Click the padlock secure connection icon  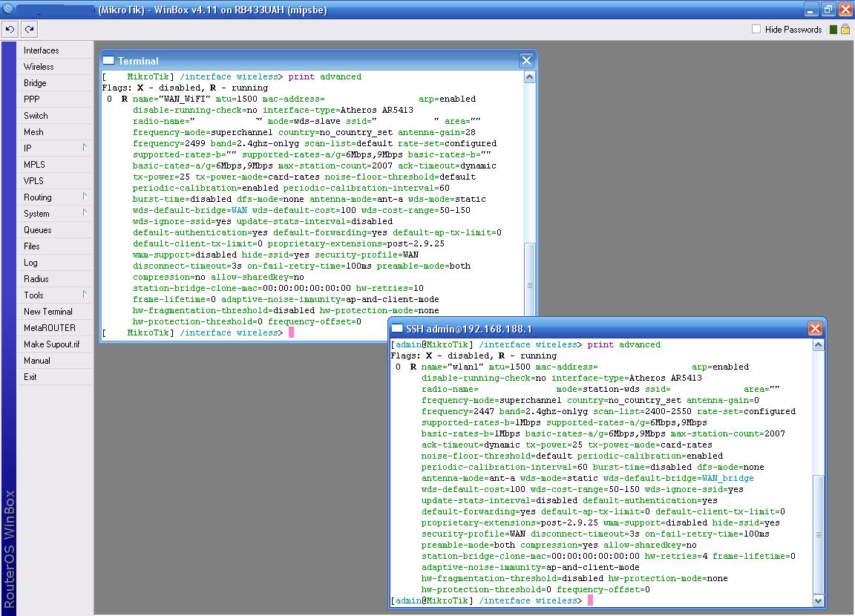coord(845,30)
